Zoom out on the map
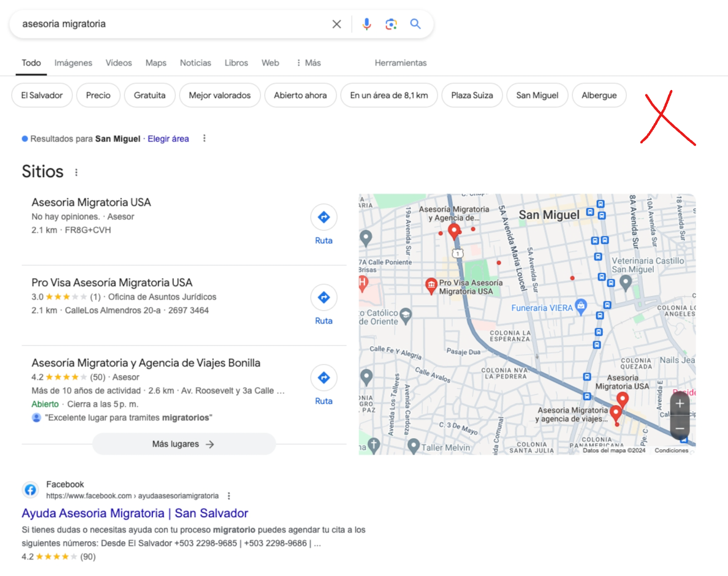 [679, 428]
